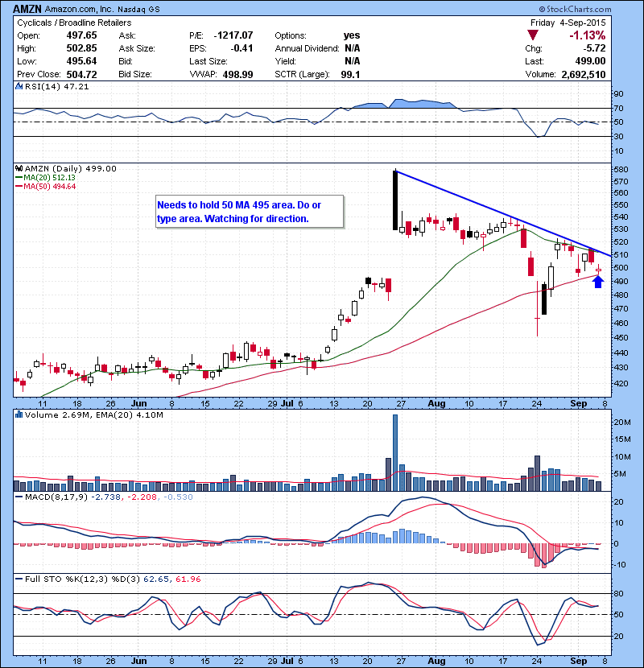Click the Options value yes
Image resolution: width=644 pixels, height=668 pixels.
tap(352, 35)
